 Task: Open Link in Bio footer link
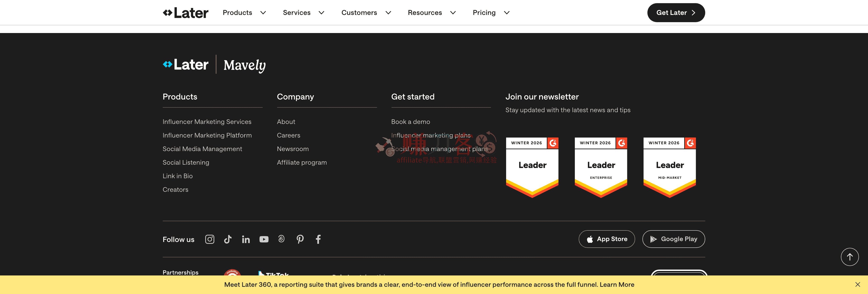[x=178, y=176]
